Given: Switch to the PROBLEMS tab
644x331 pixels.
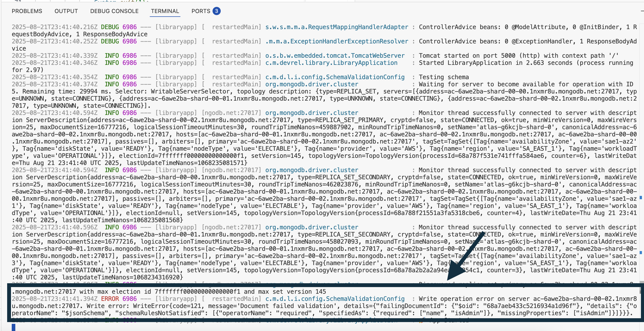Looking at the screenshot, I should pyautogui.click(x=27, y=11).
